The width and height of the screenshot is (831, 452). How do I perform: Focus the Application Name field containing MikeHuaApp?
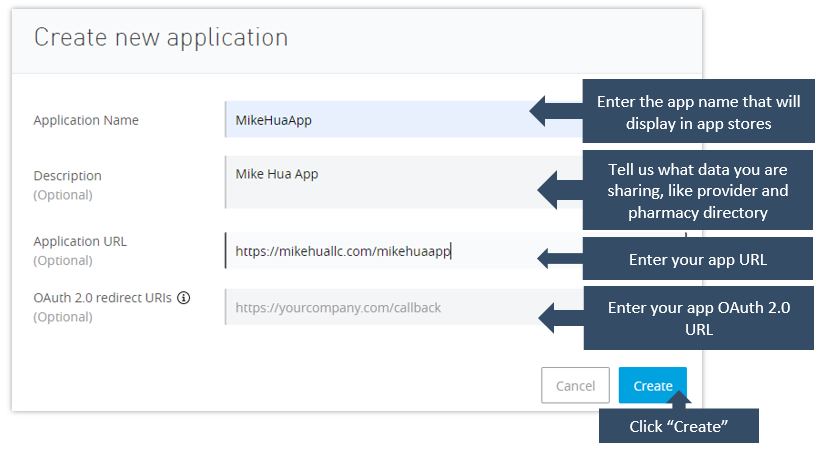tap(380, 120)
